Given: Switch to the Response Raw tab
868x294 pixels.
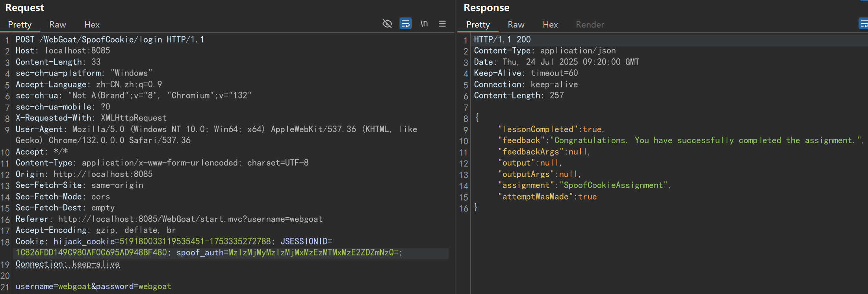Looking at the screenshot, I should [x=516, y=24].
